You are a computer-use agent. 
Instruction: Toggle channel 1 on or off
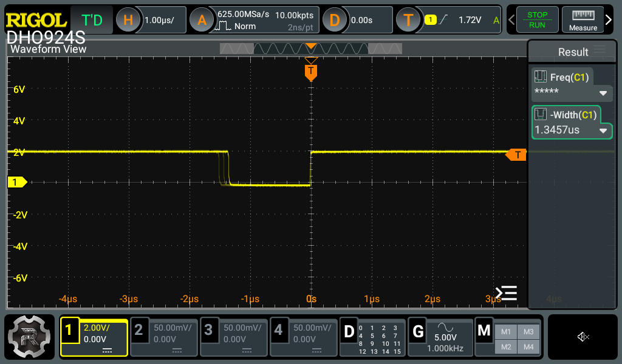(x=69, y=329)
